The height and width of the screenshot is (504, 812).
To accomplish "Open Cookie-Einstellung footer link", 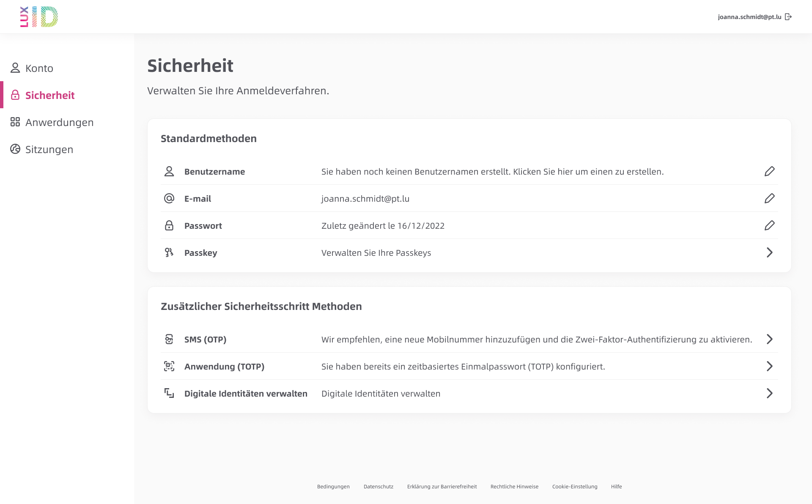I will coord(575,487).
